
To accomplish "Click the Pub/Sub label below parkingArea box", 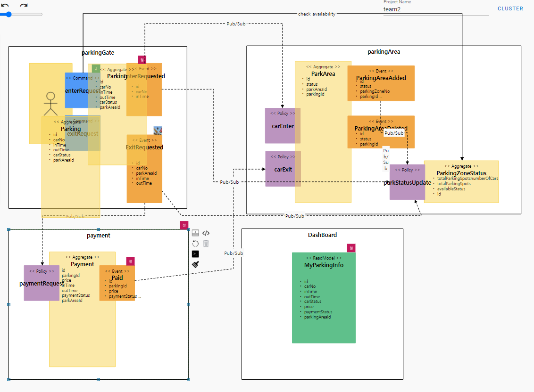I will pyautogui.click(x=294, y=216).
